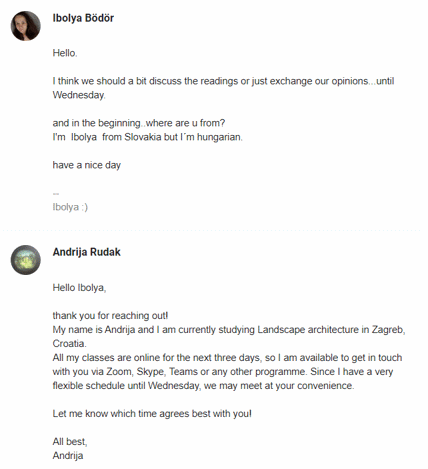Click the dotted divider between the two messages

(214, 230)
